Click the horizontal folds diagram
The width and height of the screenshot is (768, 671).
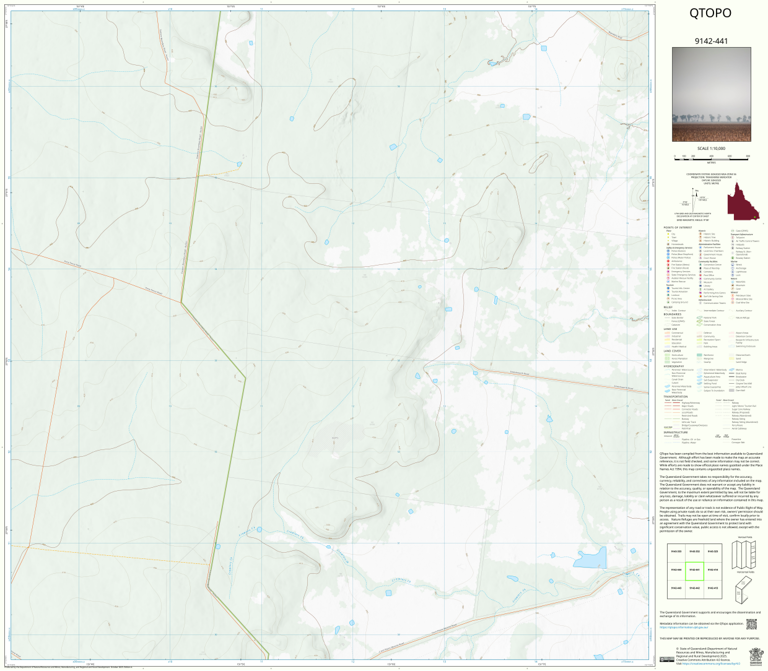743,590
